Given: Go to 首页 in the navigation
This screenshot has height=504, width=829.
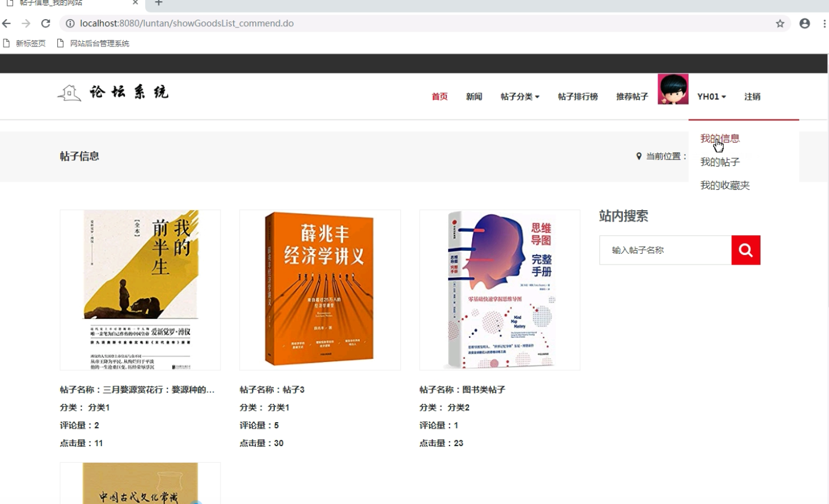Looking at the screenshot, I should (x=440, y=96).
